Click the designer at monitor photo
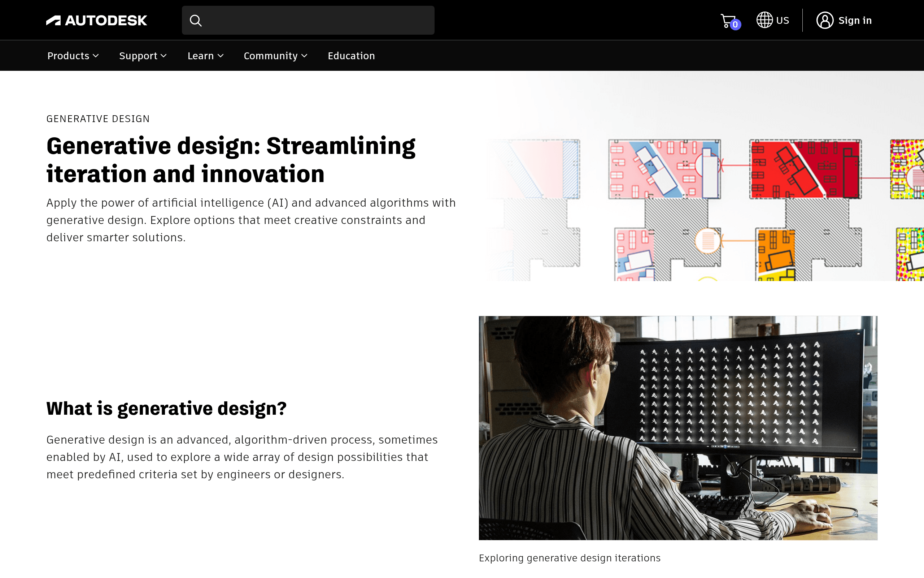 [678, 428]
